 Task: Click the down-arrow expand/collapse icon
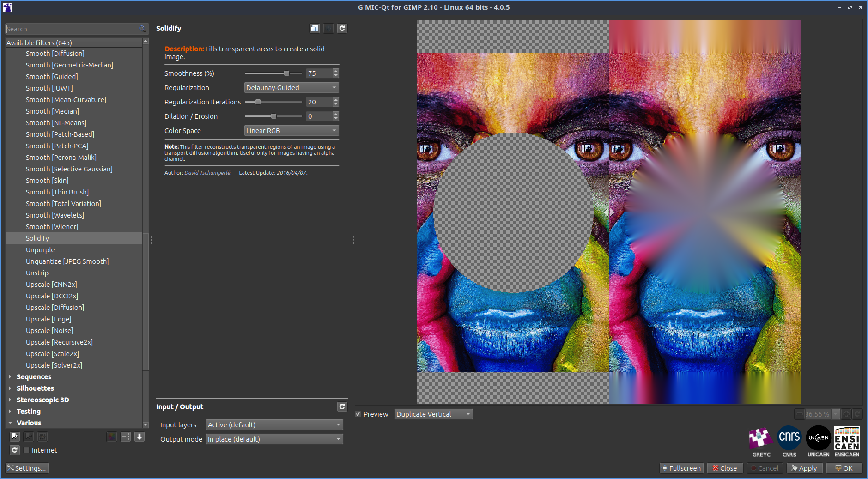click(x=140, y=437)
